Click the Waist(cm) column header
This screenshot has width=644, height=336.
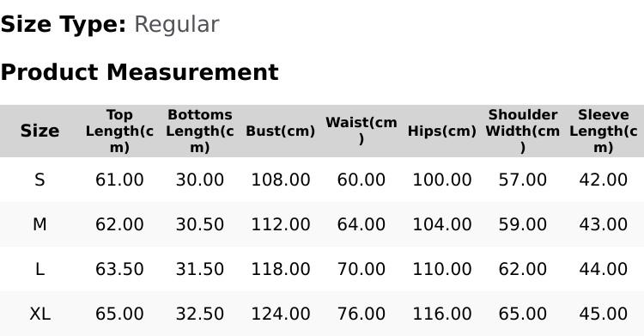pos(361,131)
